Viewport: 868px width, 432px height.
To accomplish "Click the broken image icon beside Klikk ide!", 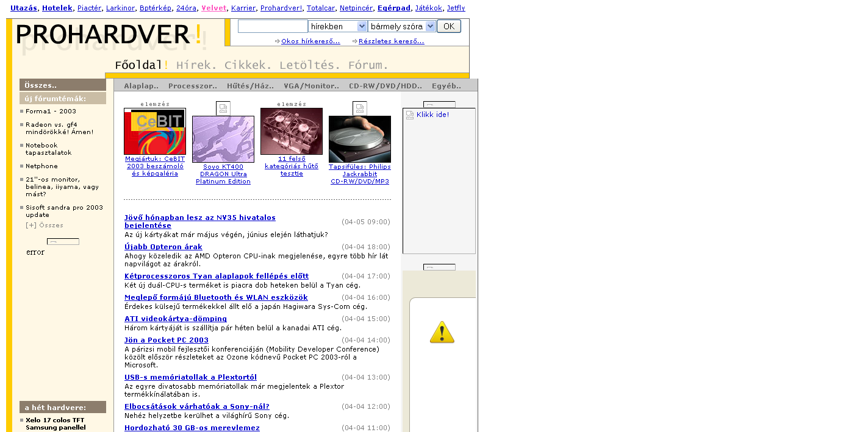I will click(x=410, y=115).
